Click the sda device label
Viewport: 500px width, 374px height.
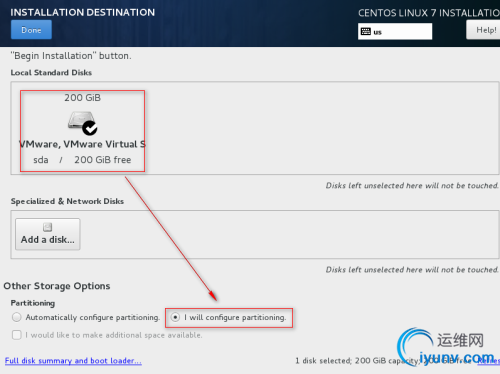click(x=41, y=160)
